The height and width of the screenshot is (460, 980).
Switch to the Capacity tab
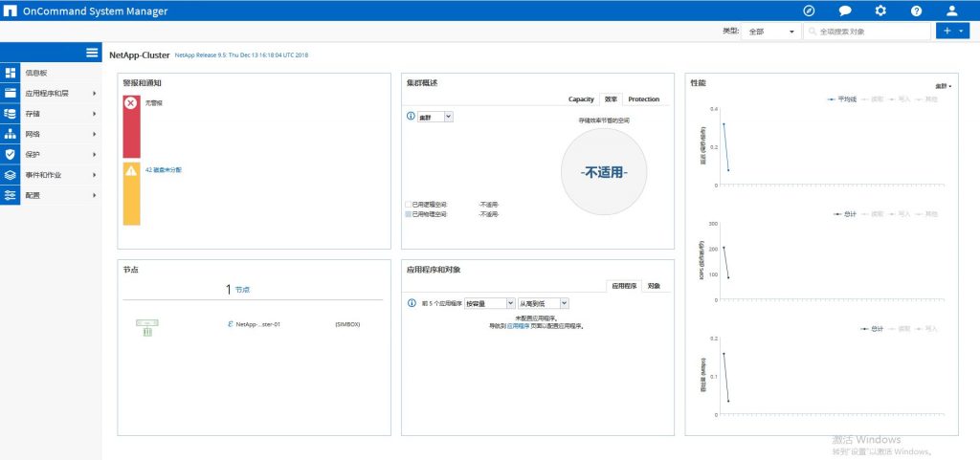pos(581,99)
